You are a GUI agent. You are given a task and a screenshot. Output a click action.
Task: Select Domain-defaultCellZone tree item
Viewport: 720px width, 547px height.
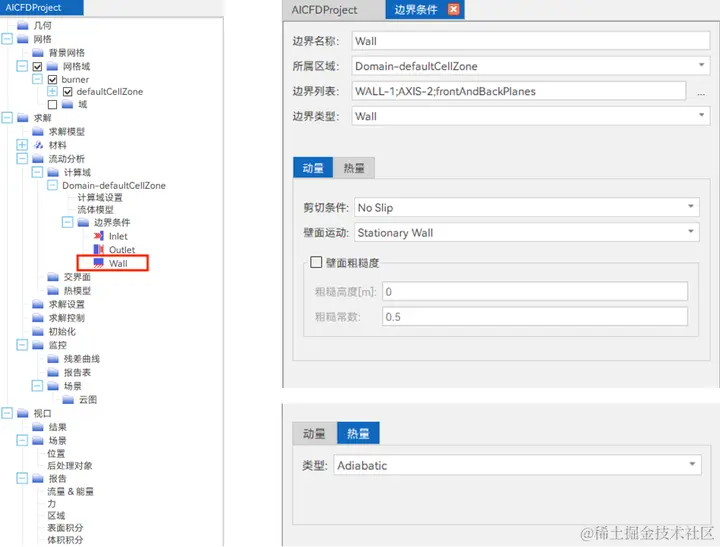tap(114, 186)
